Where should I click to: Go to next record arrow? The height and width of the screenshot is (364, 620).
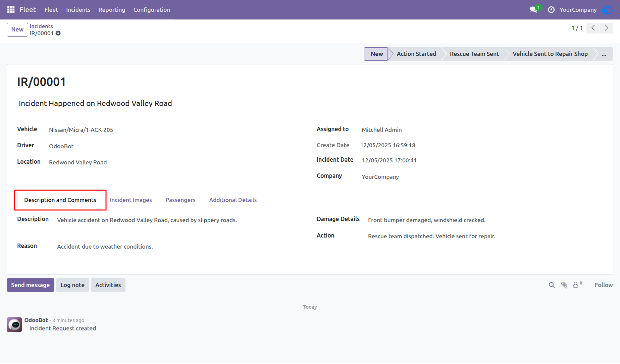(x=607, y=28)
